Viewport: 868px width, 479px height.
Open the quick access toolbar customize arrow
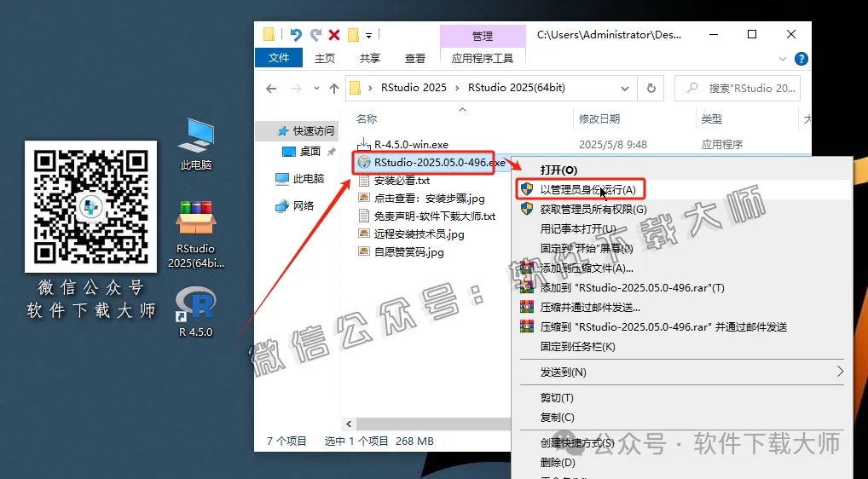tap(368, 36)
